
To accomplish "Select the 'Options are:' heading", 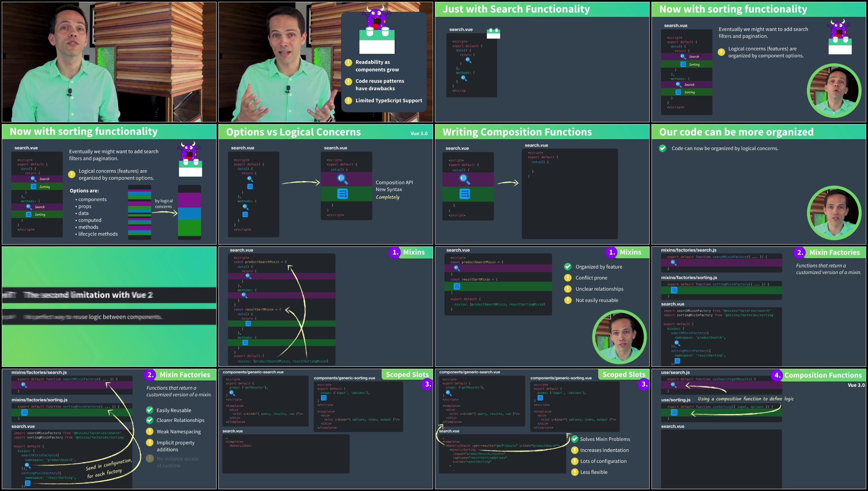I will (84, 191).
